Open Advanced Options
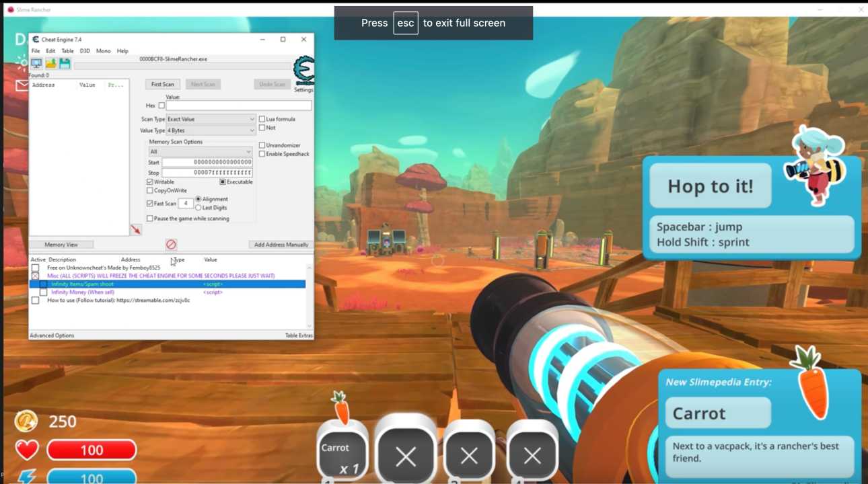The width and height of the screenshot is (868, 484). pos(52,335)
